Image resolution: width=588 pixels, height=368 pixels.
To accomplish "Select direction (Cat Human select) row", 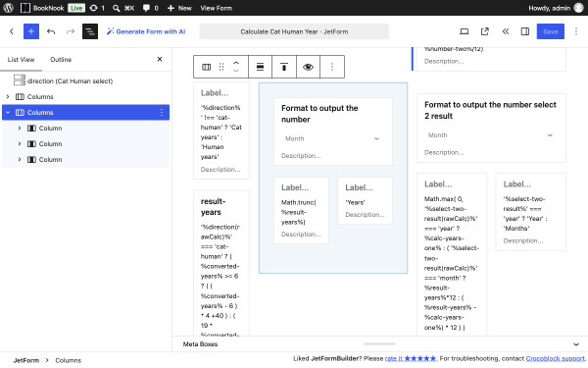I will (x=85, y=80).
